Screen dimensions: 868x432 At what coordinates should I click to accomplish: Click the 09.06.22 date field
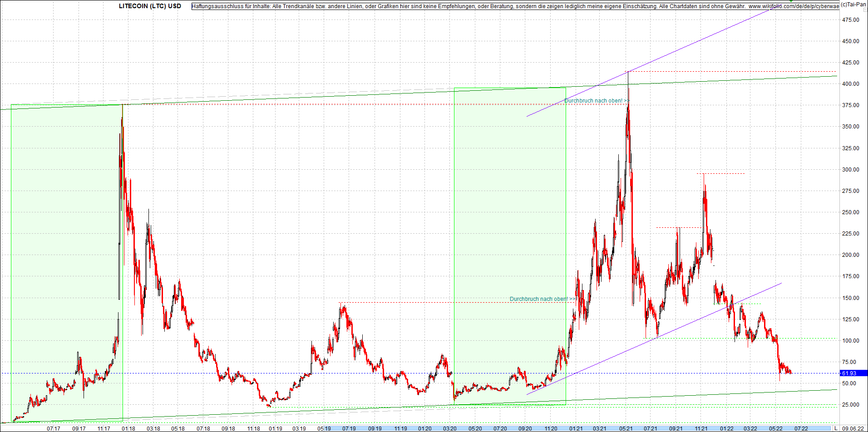[853, 428]
